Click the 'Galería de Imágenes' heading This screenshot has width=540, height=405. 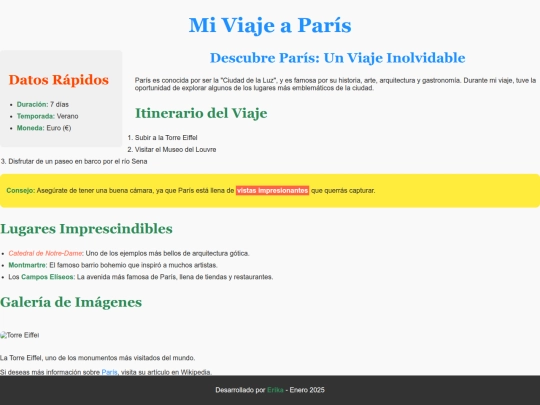point(71,302)
